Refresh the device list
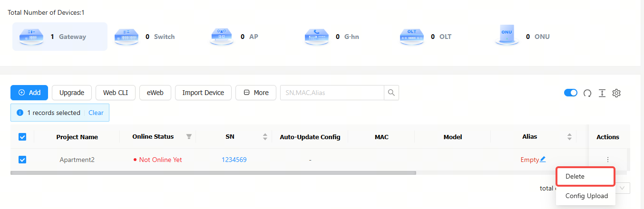This screenshot has height=209, width=644. click(x=587, y=93)
